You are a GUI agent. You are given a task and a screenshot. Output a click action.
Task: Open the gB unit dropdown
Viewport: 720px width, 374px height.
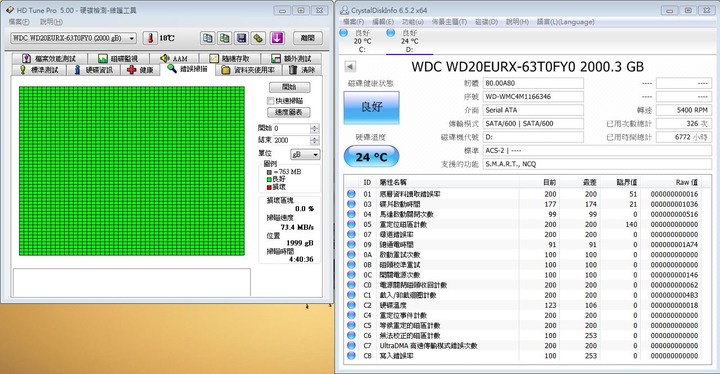(x=305, y=154)
